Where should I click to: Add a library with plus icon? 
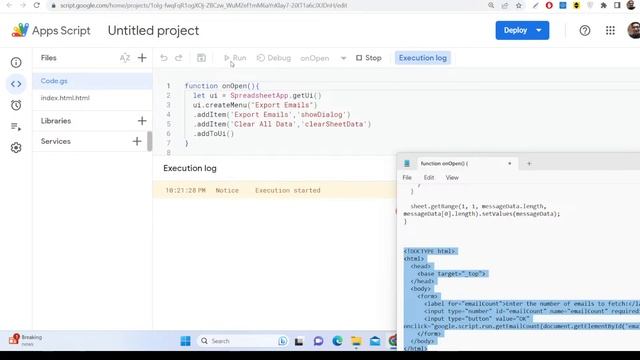[x=142, y=121]
